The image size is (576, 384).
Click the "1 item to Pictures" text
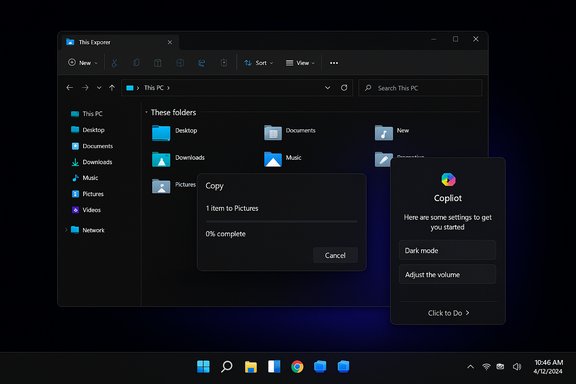click(x=232, y=208)
